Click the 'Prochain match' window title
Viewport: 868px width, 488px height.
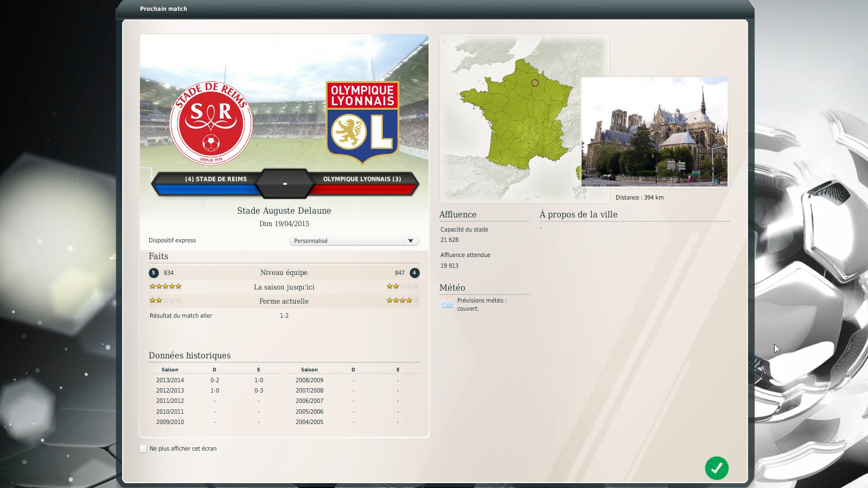coord(163,9)
